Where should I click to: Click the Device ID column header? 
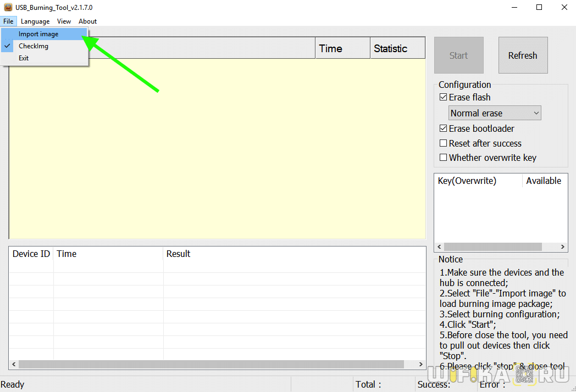[x=31, y=254]
